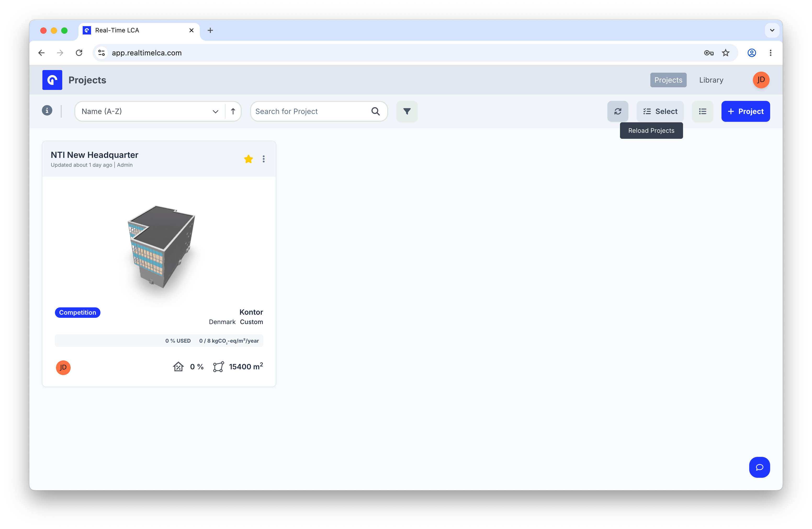The height and width of the screenshot is (529, 812).
Task: Unfavorite NTI New Headquarter with the star
Action: (248, 159)
